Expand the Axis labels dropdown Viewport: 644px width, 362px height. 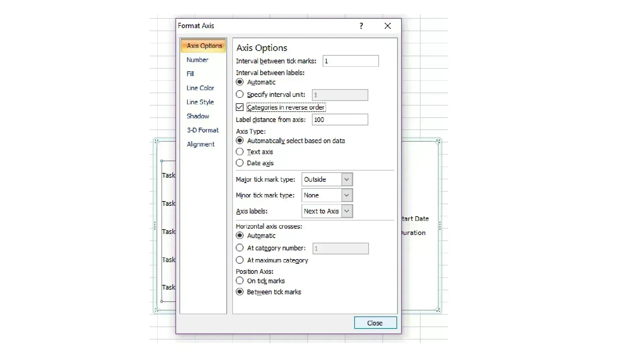click(347, 211)
